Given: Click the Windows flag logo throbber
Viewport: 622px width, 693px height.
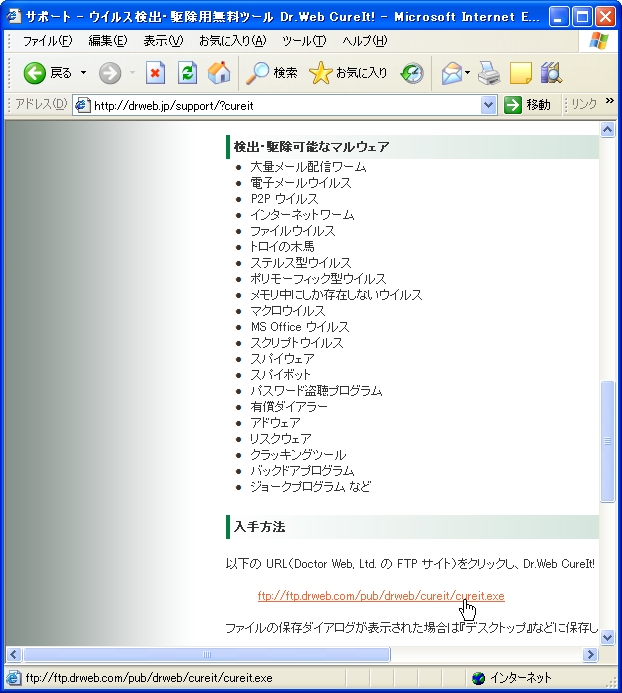Looking at the screenshot, I should [x=599, y=41].
